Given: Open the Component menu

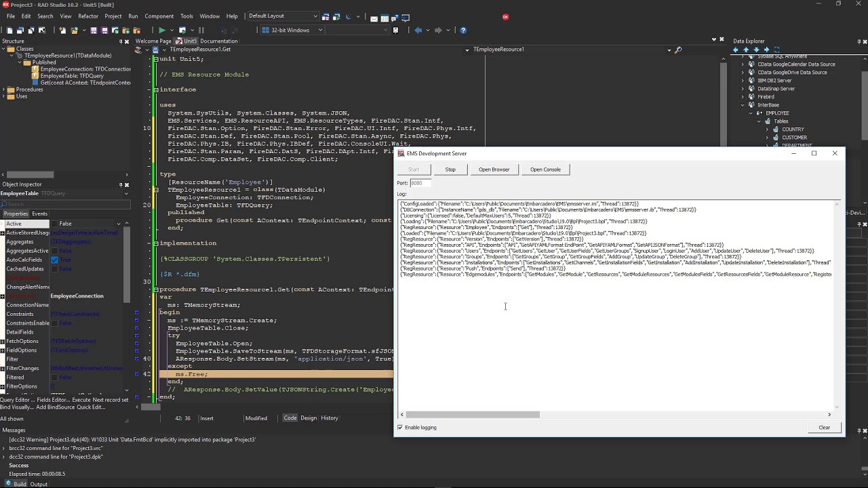Looking at the screenshot, I should (159, 16).
